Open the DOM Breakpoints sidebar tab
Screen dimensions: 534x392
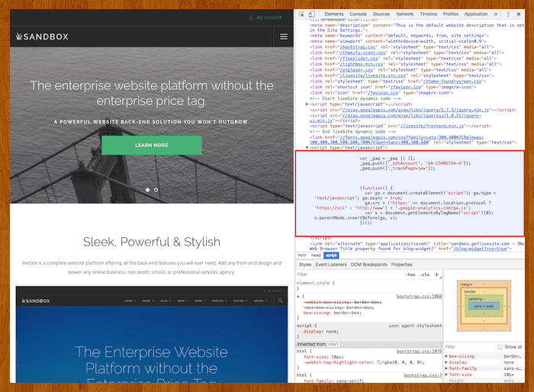point(368,265)
